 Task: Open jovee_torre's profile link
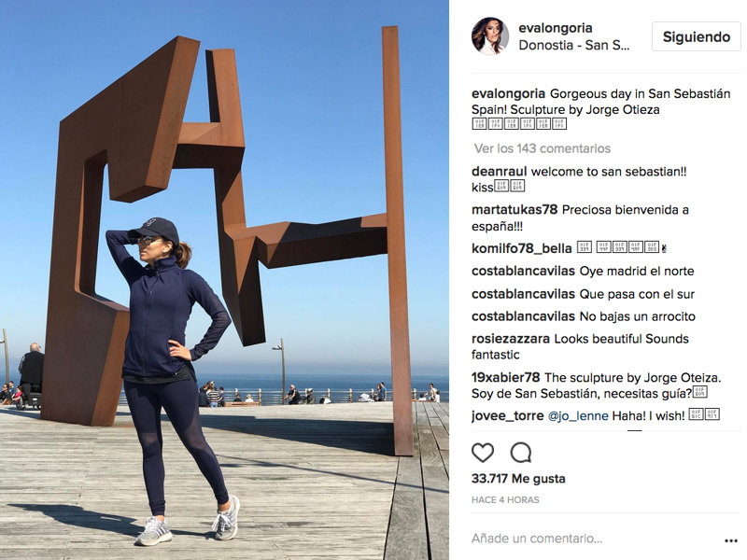coord(507,415)
